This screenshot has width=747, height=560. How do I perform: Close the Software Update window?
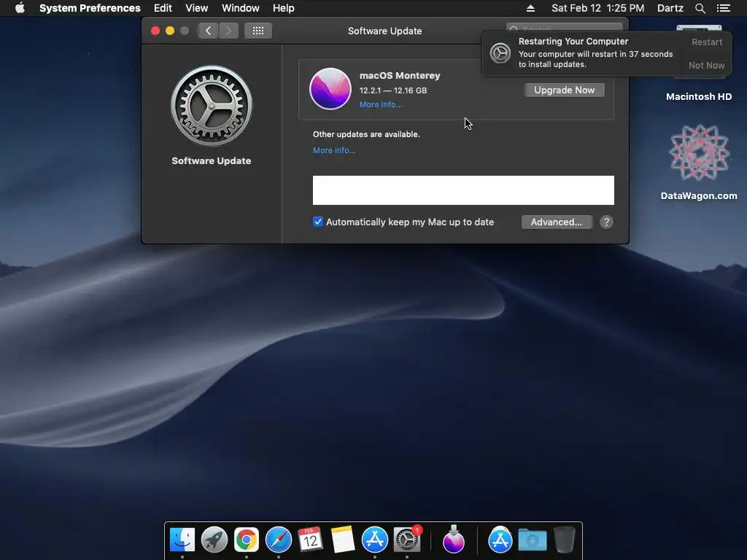click(155, 31)
